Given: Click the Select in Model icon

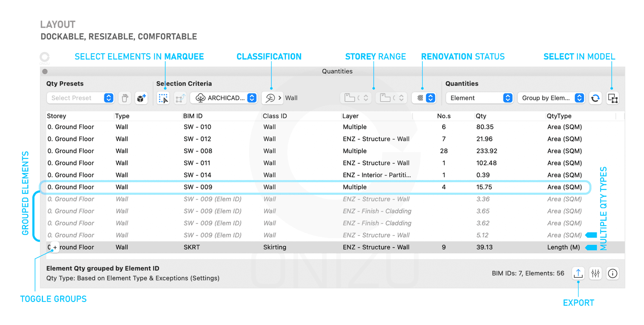Looking at the screenshot, I should pos(612,98).
